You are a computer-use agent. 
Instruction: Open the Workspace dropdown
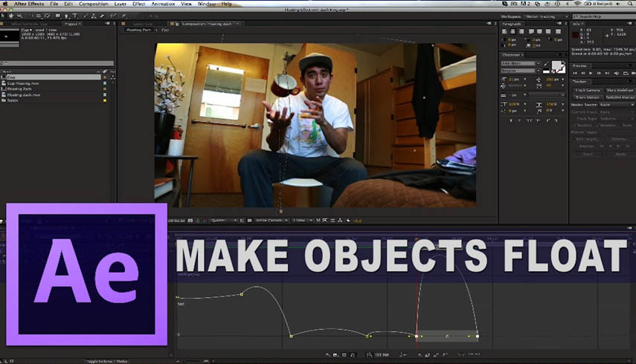(548, 15)
